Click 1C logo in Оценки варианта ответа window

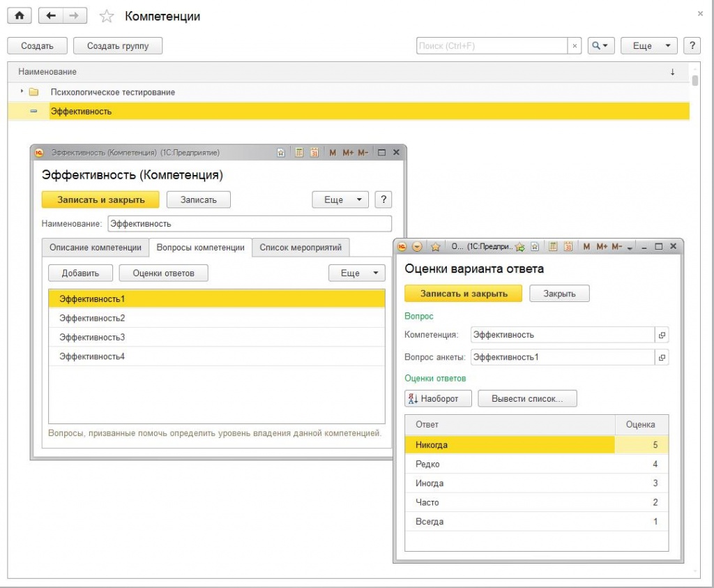click(x=402, y=246)
